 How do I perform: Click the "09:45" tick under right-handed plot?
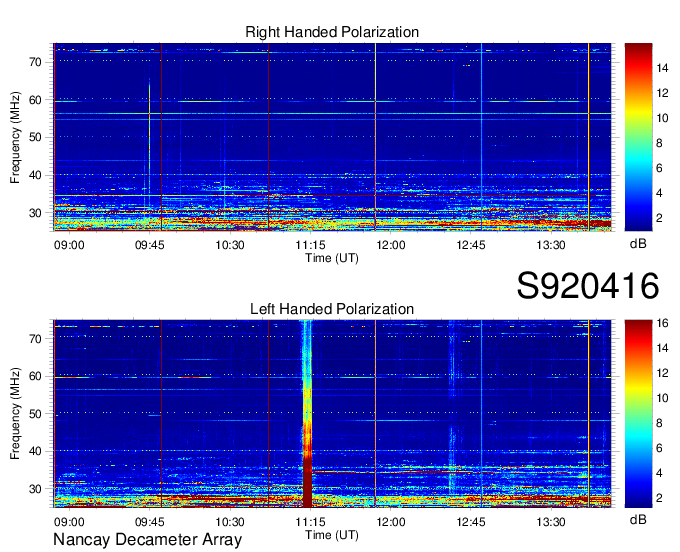(150, 245)
